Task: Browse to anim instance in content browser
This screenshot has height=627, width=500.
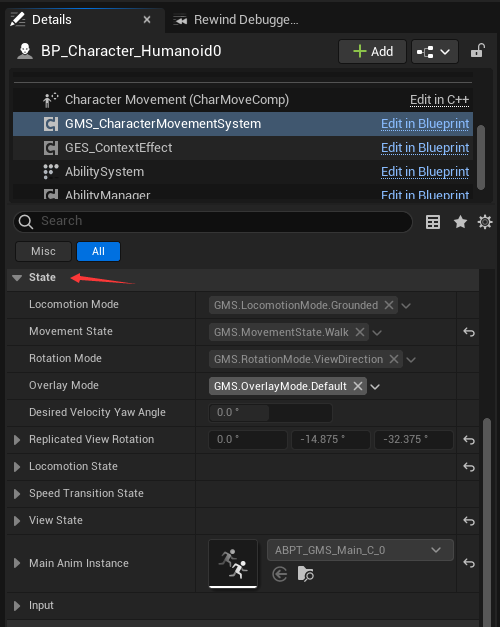Action: point(306,574)
